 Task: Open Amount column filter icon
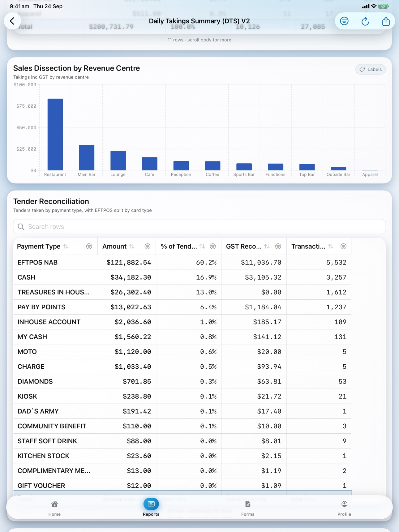coord(148,247)
